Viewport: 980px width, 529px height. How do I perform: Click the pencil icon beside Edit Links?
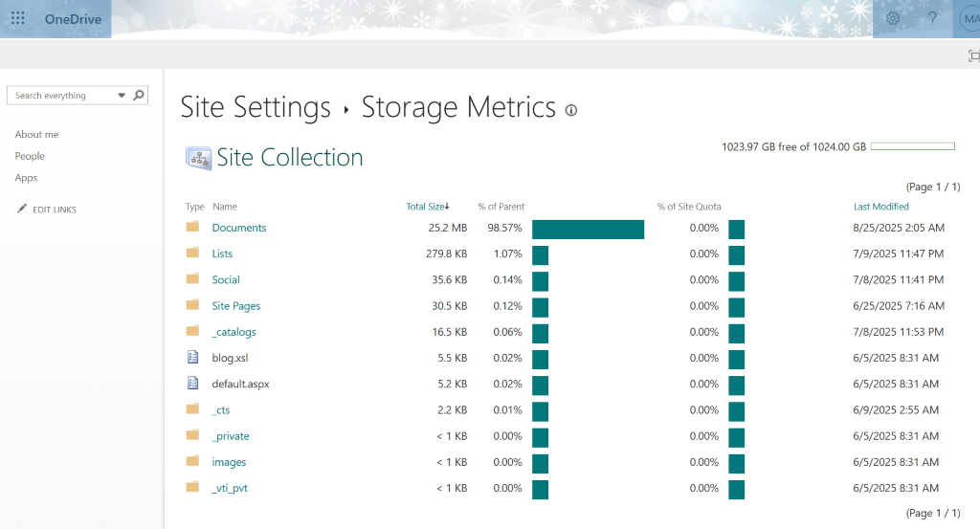[22, 209]
